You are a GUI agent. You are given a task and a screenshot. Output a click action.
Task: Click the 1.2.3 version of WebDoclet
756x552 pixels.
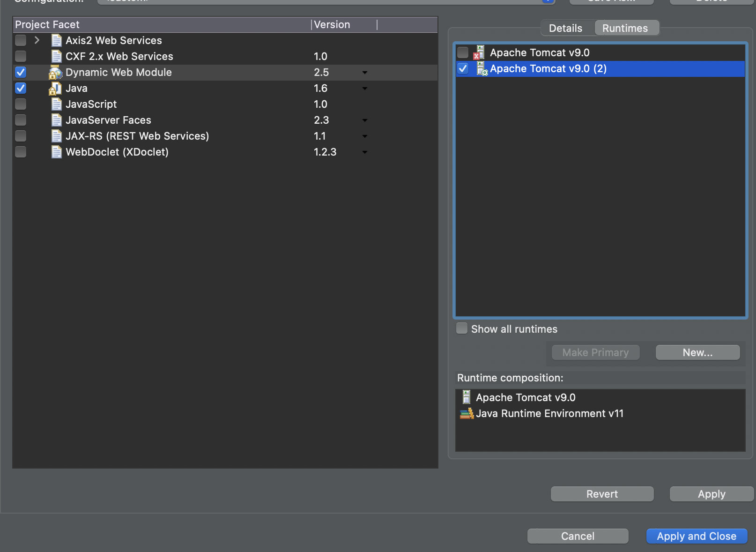pyautogui.click(x=325, y=152)
